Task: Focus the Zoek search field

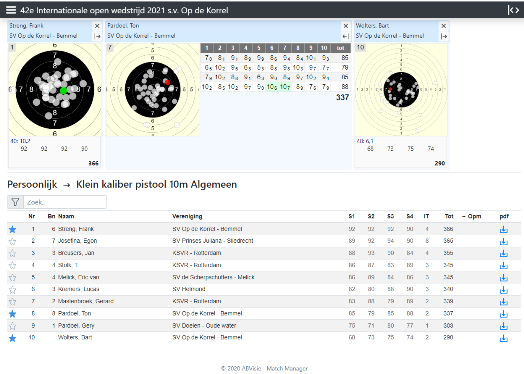Action: pos(65,202)
